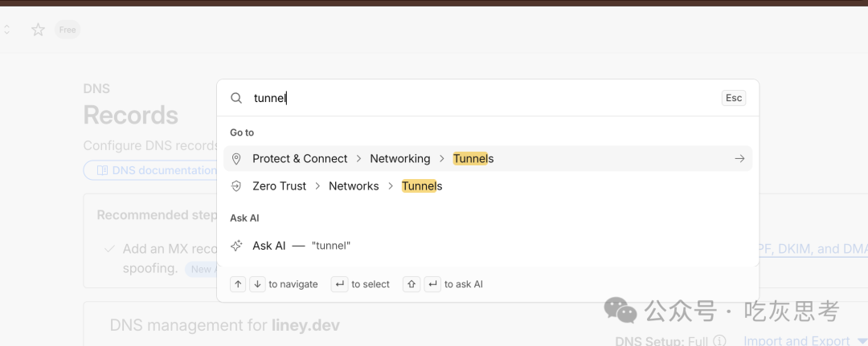Image resolution: width=868 pixels, height=346 pixels.
Task: Click the location pin icon beside Protect & Connect
Action: [236, 159]
